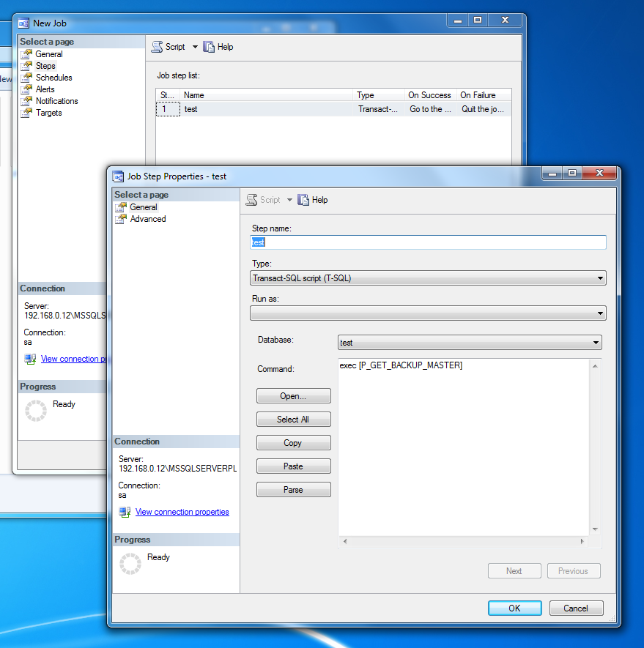Click the Script icon in New Job toolbar
Viewport: 644px width, 648px height.
click(x=157, y=47)
